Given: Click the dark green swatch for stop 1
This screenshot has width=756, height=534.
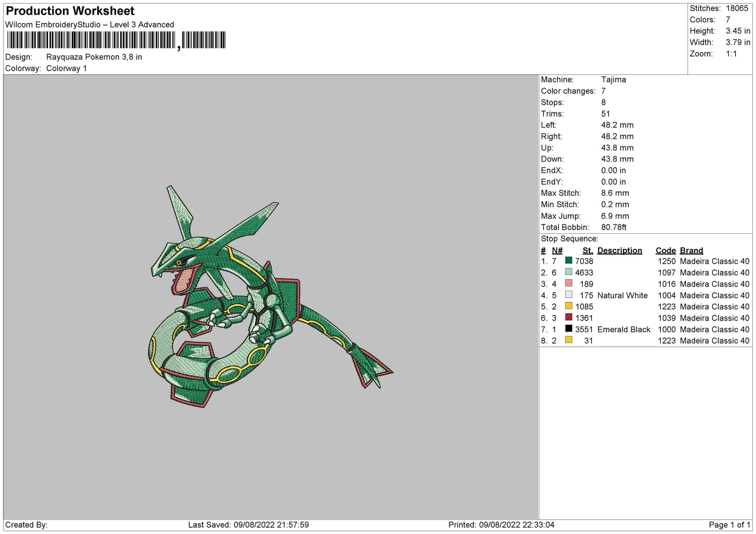Looking at the screenshot, I should 569,260.
